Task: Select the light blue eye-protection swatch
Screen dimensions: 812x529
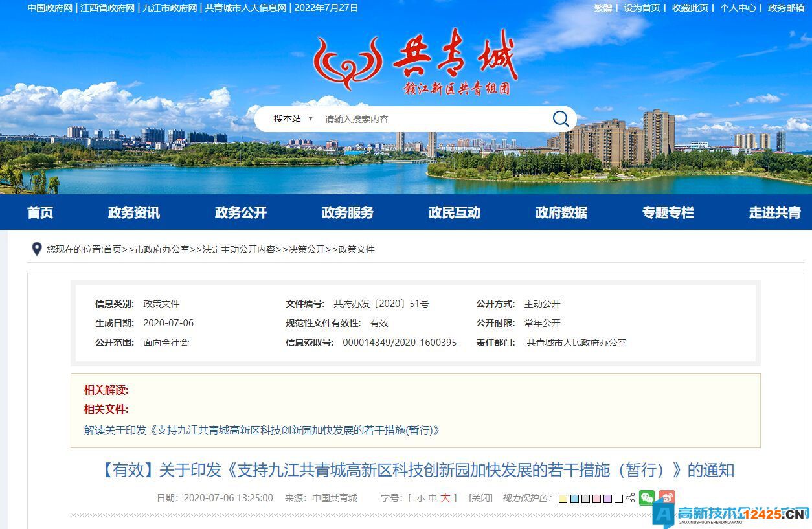Action: (x=574, y=499)
